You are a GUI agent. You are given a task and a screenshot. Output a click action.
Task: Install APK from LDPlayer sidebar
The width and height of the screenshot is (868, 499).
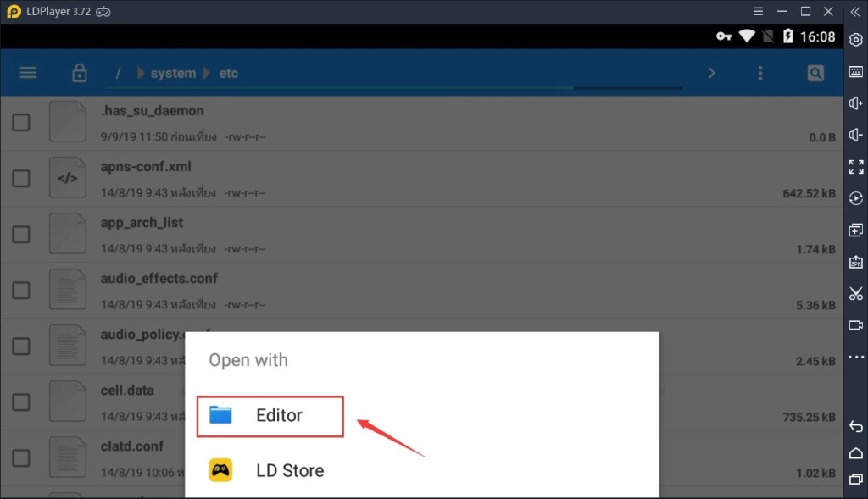[856, 262]
